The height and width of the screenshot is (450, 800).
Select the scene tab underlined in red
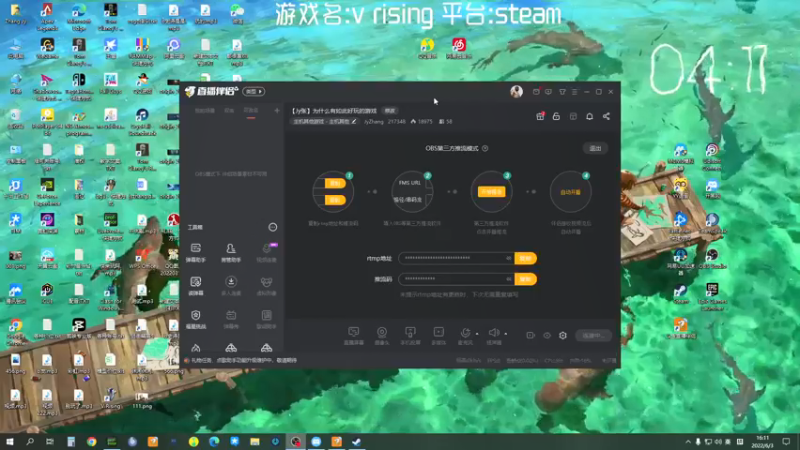[x=251, y=111]
